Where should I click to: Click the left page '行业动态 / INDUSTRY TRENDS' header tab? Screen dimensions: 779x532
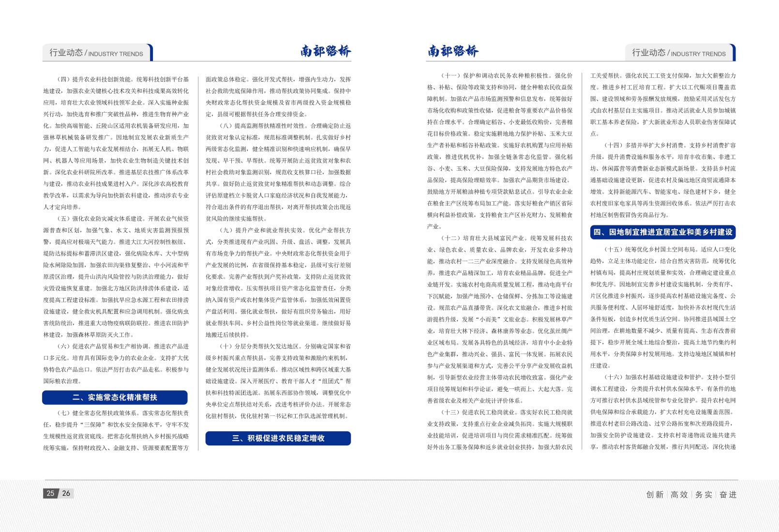[97, 53]
